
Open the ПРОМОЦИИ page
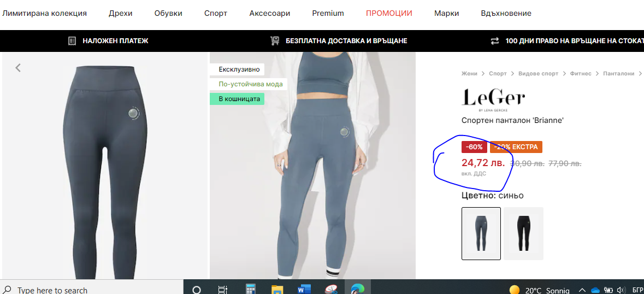[x=389, y=13]
